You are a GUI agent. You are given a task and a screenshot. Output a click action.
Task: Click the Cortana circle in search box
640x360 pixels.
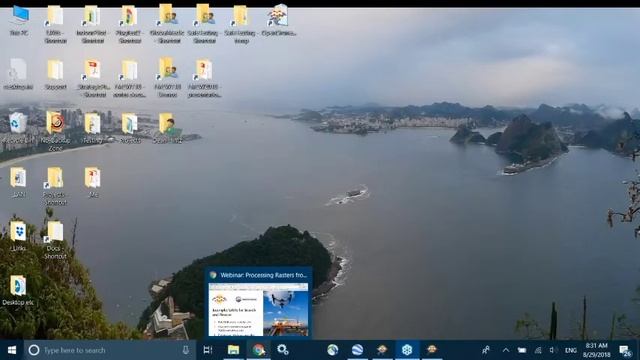coord(34,350)
